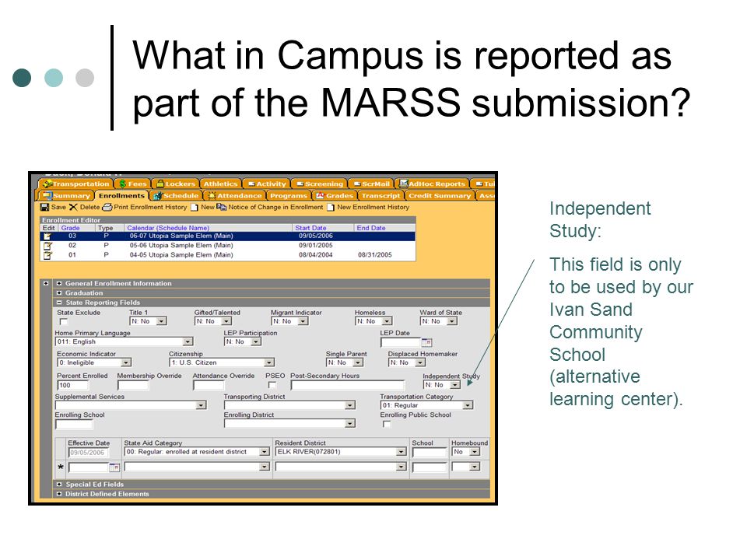Switch to the Athletics tab
Viewport: 747px width, 560px height.
(x=220, y=184)
